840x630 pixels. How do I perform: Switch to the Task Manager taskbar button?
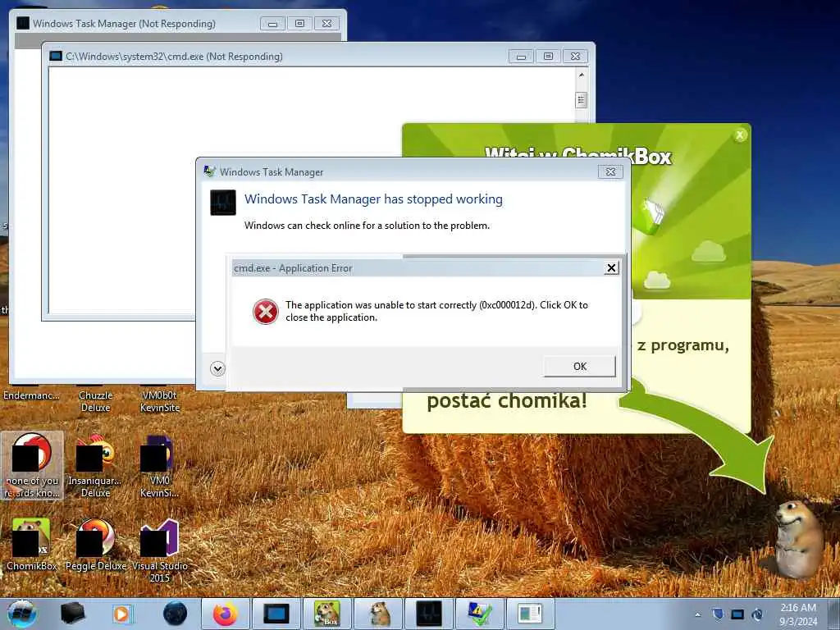(x=428, y=614)
